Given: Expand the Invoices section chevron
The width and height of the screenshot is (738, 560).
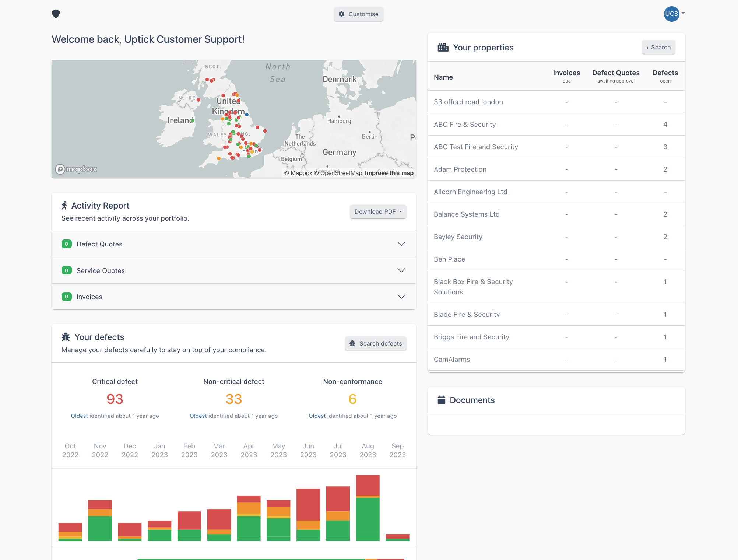Looking at the screenshot, I should tap(401, 297).
